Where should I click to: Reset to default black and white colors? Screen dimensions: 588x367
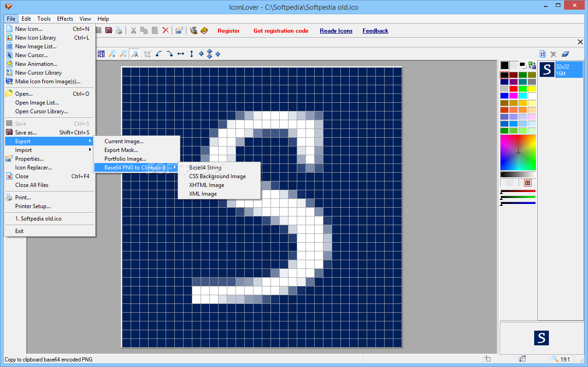coord(523,65)
